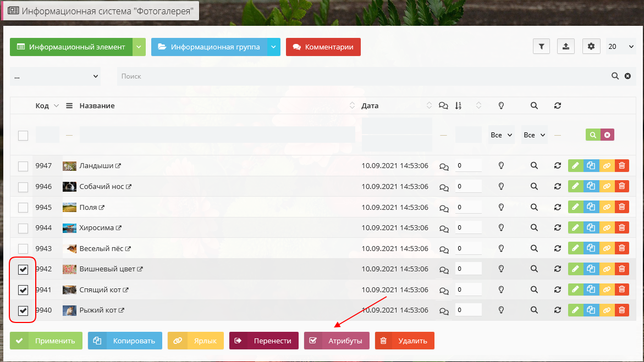644x362 pixels.
Task: Check the Ландыши row checkbox
Action: click(x=23, y=166)
